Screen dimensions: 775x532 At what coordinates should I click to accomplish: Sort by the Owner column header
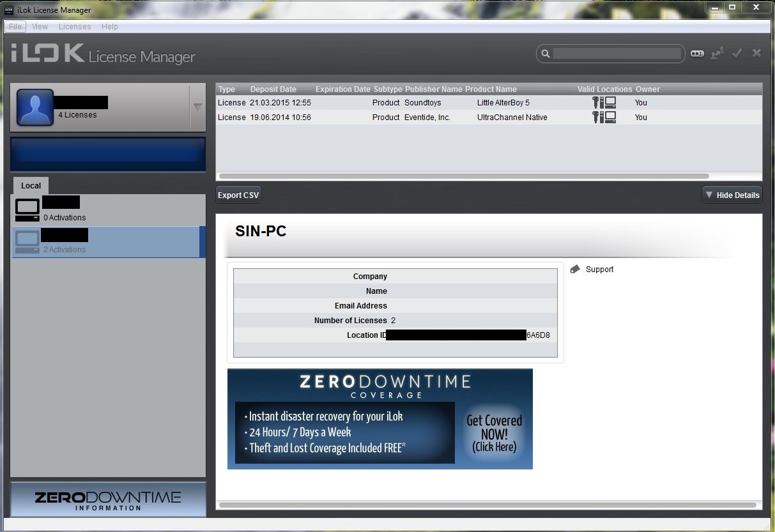click(x=648, y=89)
